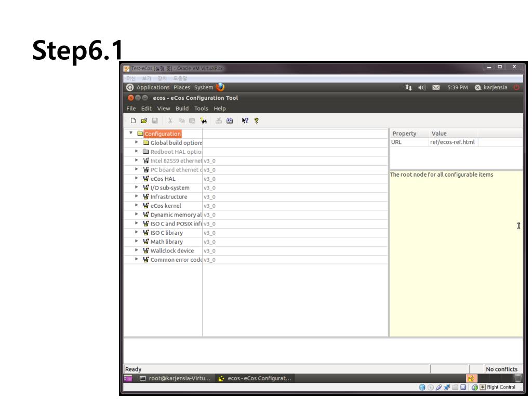Click the show desktop icon
Viewport: 532px width, 399px height.
[128, 378]
